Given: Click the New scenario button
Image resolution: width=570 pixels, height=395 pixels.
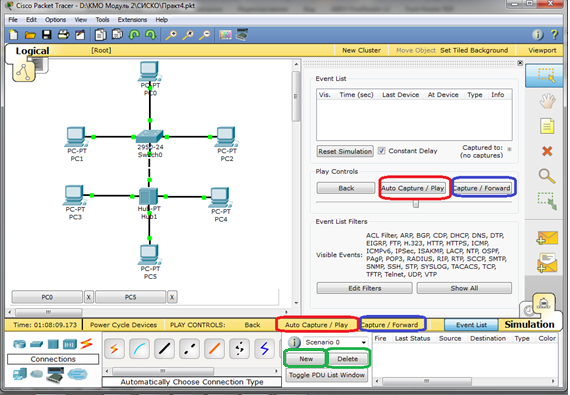Looking at the screenshot, I should [x=306, y=359].
